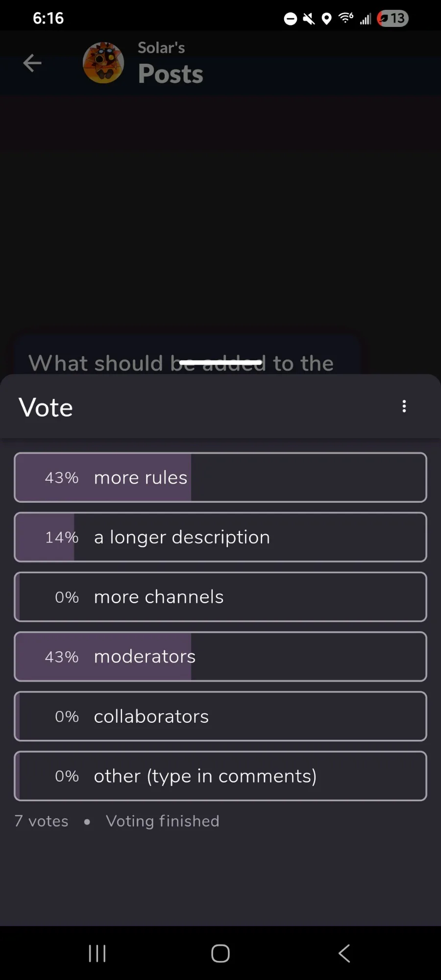Open the three-dot menu beside Vote
441x980 pixels.
pos(404,406)
